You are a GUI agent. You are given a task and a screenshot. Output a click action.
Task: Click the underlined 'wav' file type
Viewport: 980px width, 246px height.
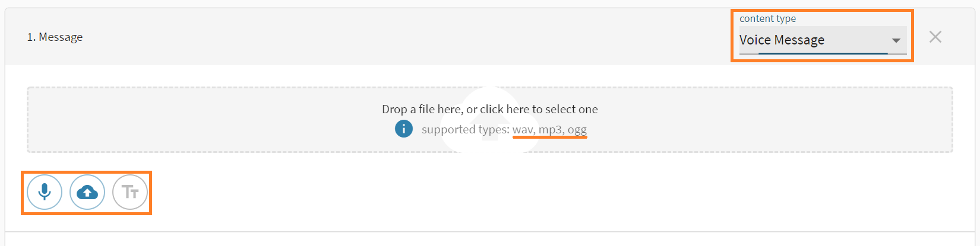pyautogui.click(x=523, y=129)
